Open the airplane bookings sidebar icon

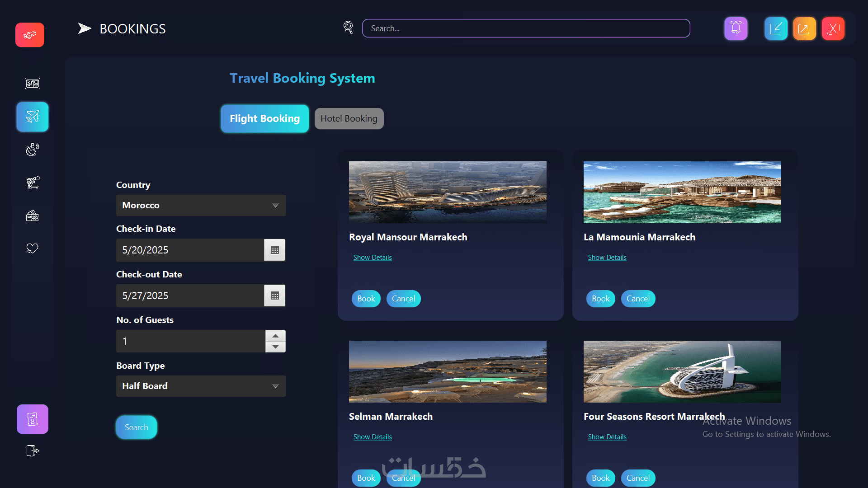point(32,117)
